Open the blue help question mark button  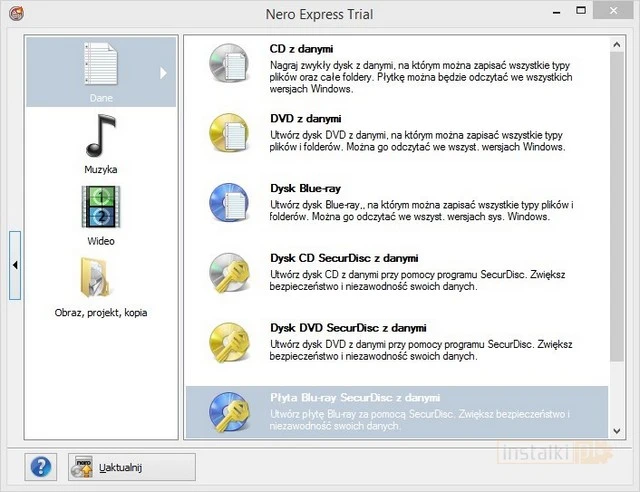point(42,467)
